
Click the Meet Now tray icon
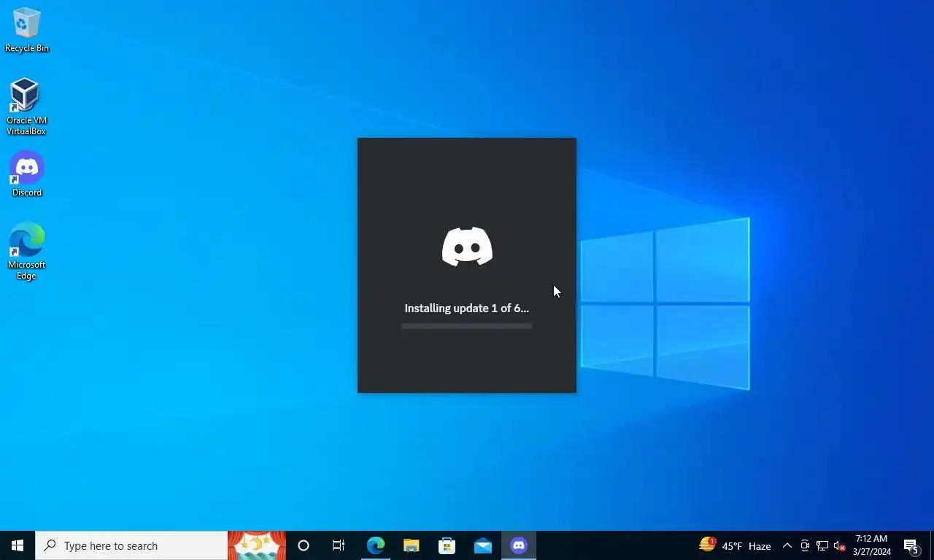(x=805, y=545)
